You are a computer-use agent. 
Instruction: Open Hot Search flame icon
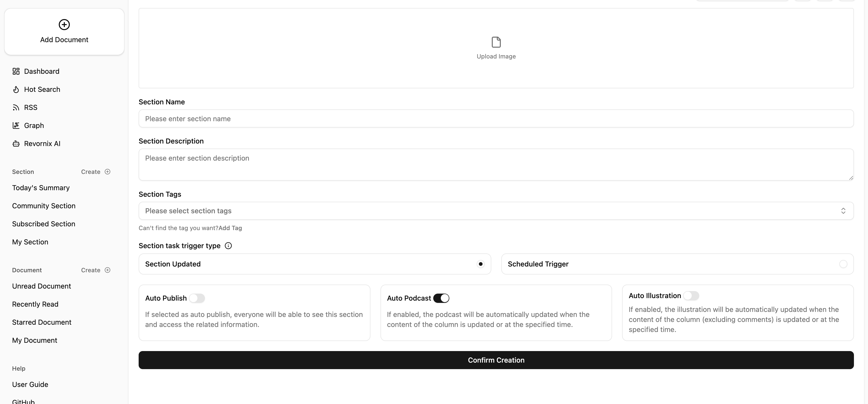[x=16, y=90]
